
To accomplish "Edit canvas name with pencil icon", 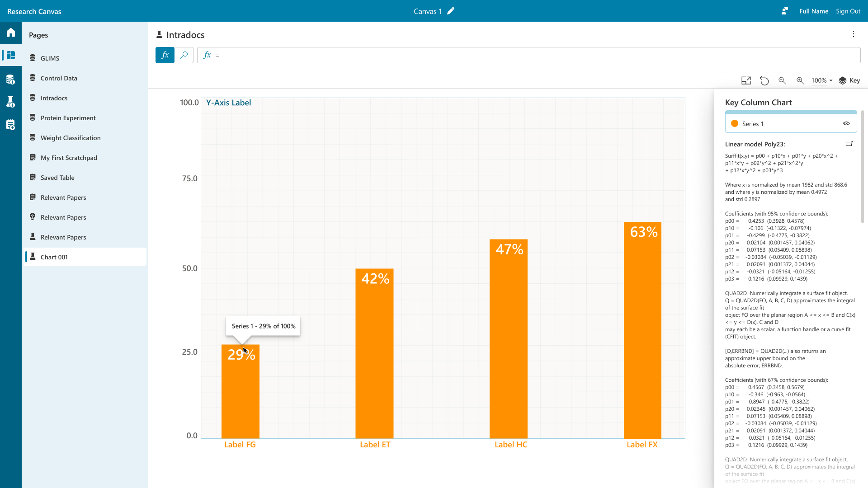I will (451, 11).
